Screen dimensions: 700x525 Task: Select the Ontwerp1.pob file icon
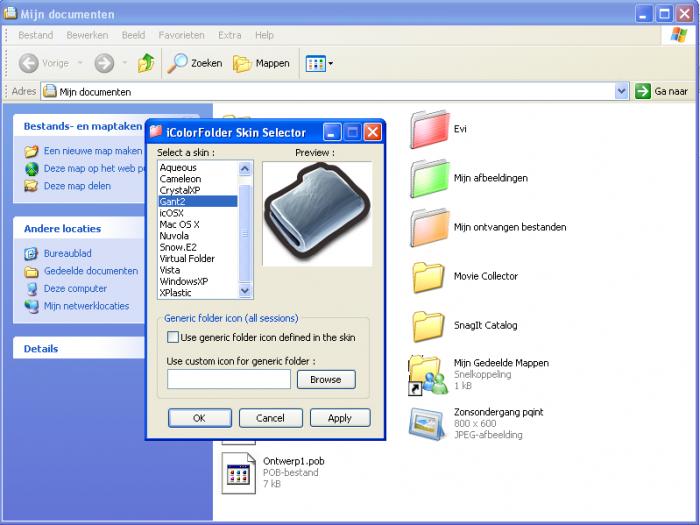[238, 473]
